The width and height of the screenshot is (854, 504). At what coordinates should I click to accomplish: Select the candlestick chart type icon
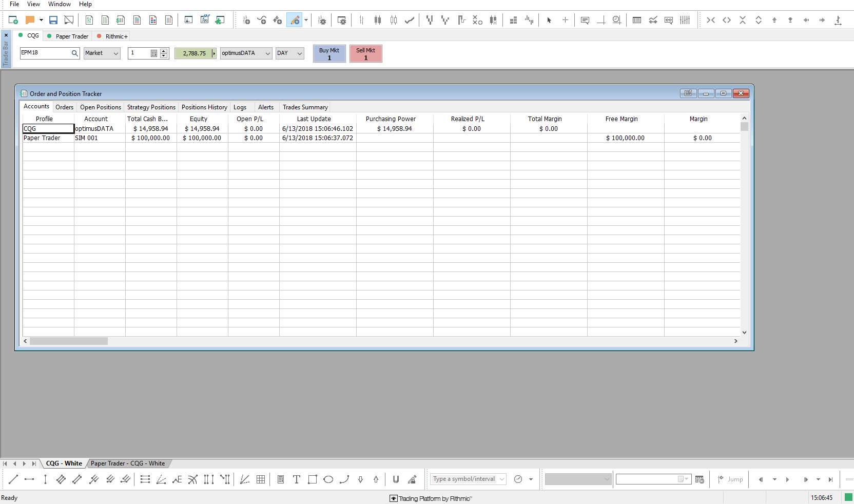point(378,20)
